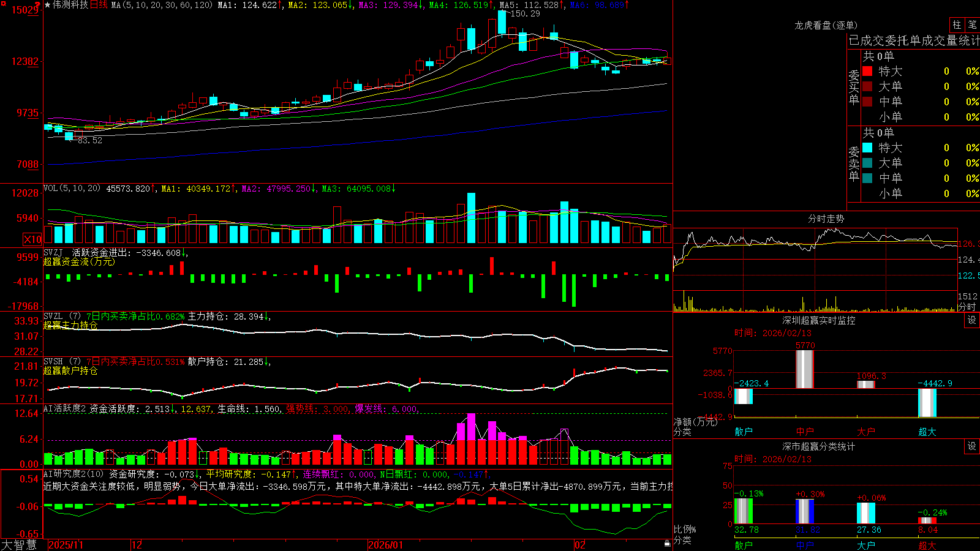Open 设 settings for 深市超赢分类统计
The image size is (980, 551).
[972, 446]
